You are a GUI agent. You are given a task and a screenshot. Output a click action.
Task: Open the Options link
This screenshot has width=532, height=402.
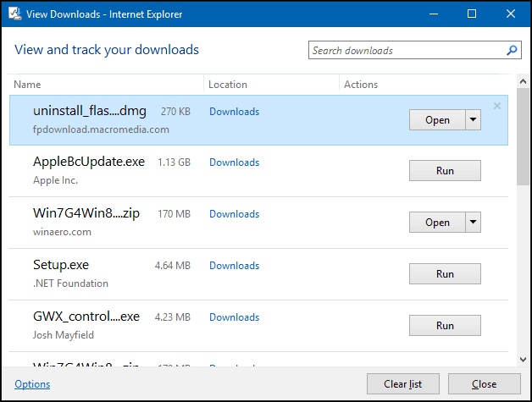coord(32,384)
